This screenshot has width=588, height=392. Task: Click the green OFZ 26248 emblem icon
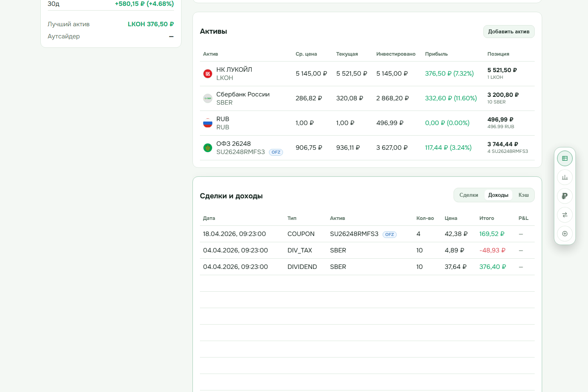tap(208, 148)
